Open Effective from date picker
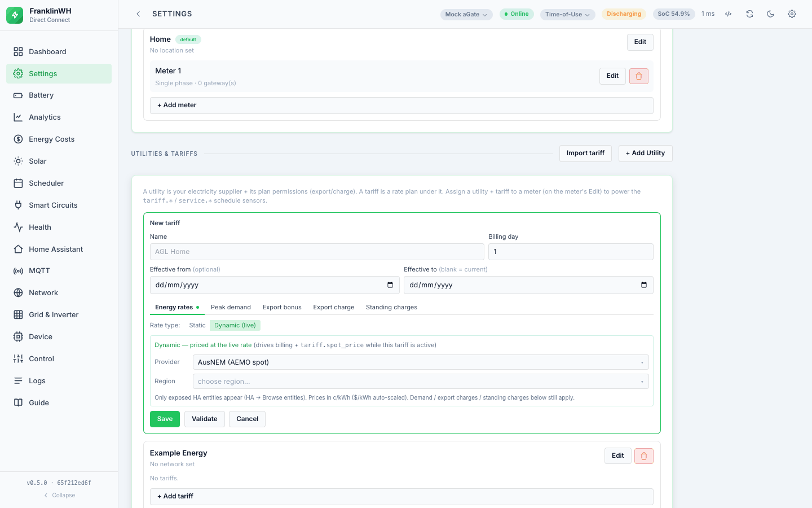The image size is (812, 508). tap(390, 285)
